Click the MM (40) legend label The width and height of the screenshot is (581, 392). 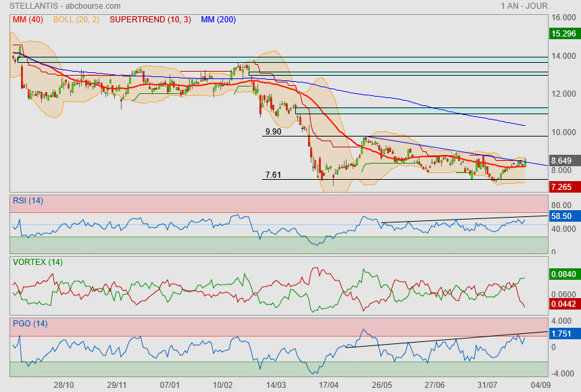pos(28,20)
